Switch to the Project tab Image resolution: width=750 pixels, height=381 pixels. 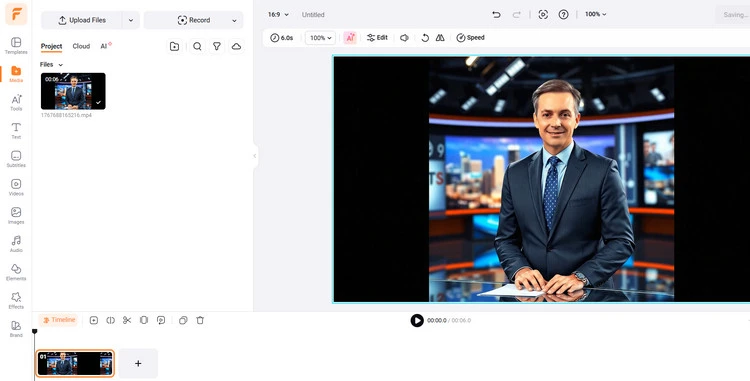click(51, 46)
